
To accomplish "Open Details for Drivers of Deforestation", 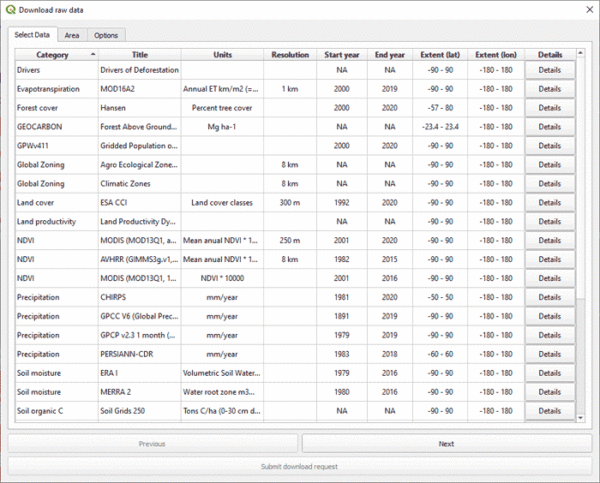I will click(x=550, y=70).
